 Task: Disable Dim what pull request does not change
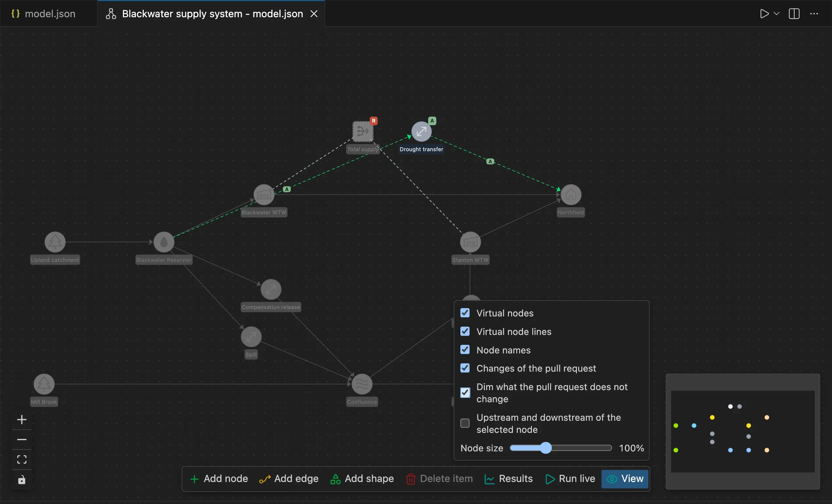[x=465, y=393]
